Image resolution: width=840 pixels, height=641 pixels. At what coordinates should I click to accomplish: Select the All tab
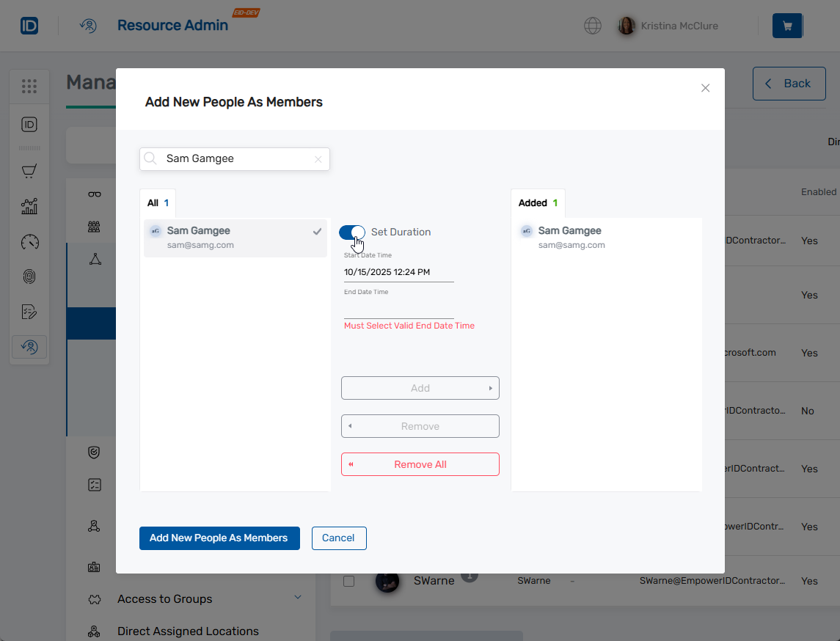click(157, 203)
